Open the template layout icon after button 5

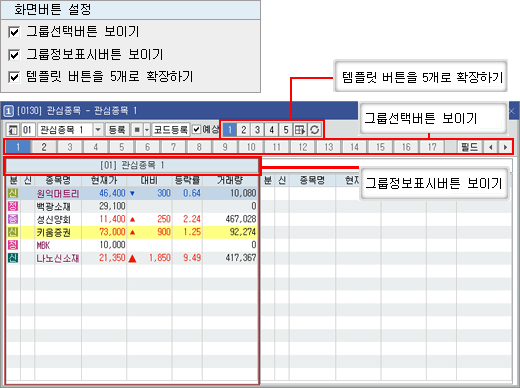[x=300, y=130]
